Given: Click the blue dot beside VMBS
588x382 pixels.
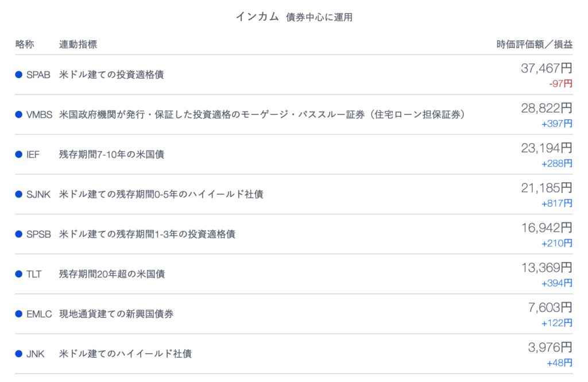Looking at the screenshot, I should 19,114.
